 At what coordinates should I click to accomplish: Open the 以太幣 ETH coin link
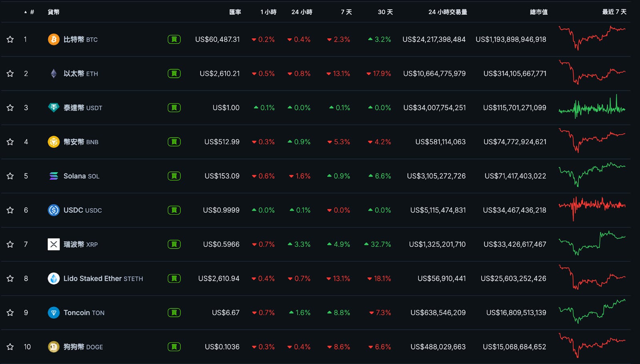tap(80, 74)
